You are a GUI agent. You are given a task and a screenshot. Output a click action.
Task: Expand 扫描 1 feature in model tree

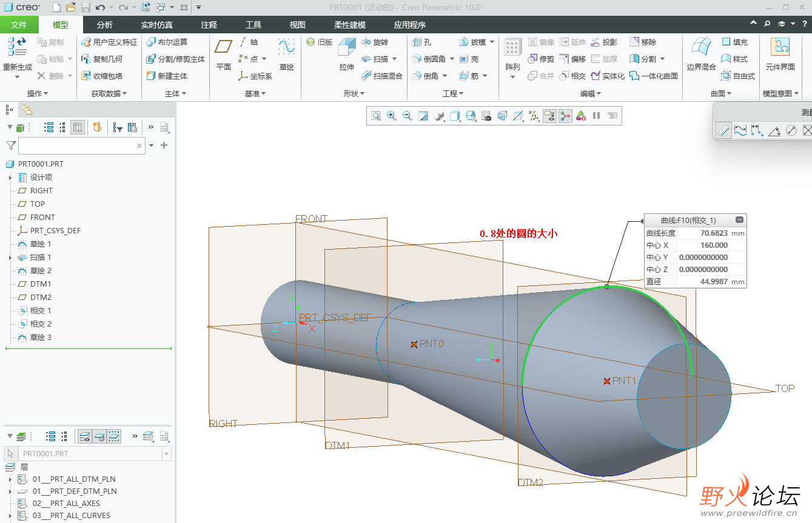(10, 258)
